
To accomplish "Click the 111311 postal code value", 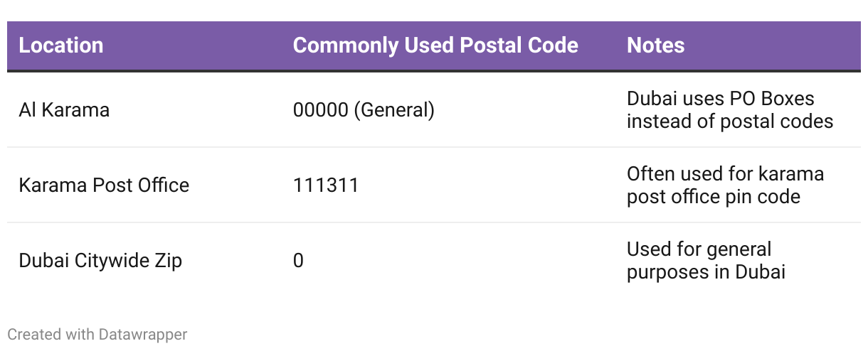I will click(x=326, y=185).
